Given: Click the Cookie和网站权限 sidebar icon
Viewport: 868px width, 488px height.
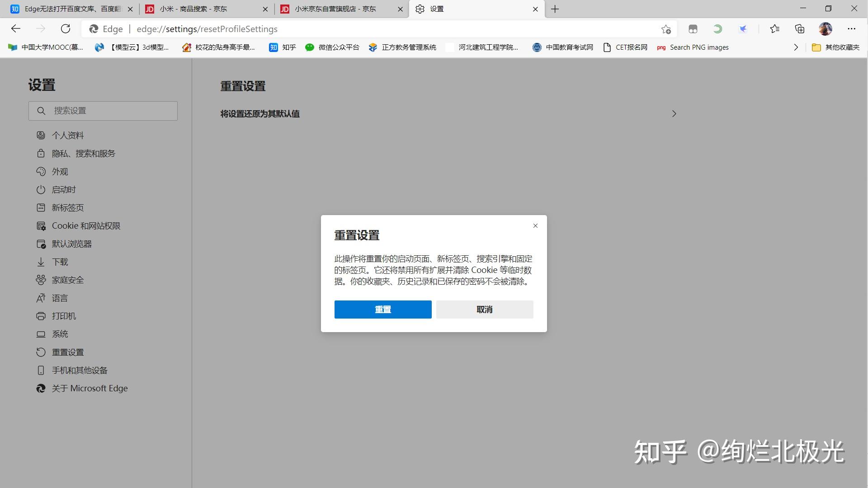Looking at the screenshot, I should [x=42, y=225].
